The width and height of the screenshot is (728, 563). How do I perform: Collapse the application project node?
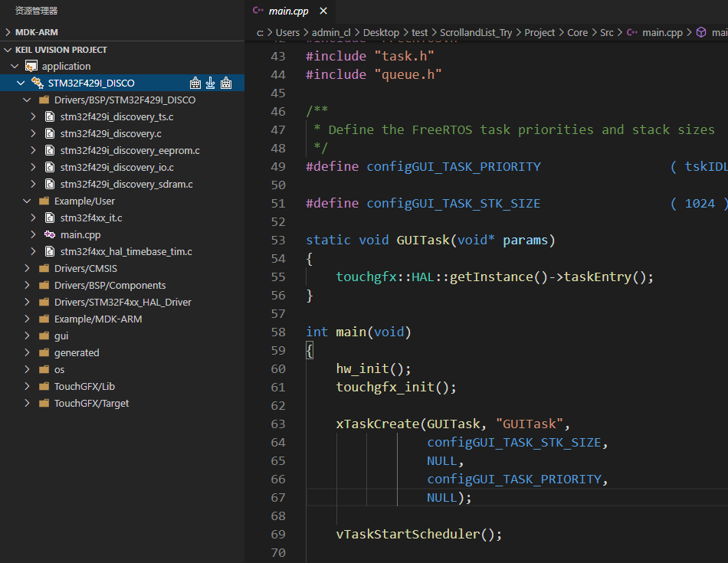pos(15,67)
